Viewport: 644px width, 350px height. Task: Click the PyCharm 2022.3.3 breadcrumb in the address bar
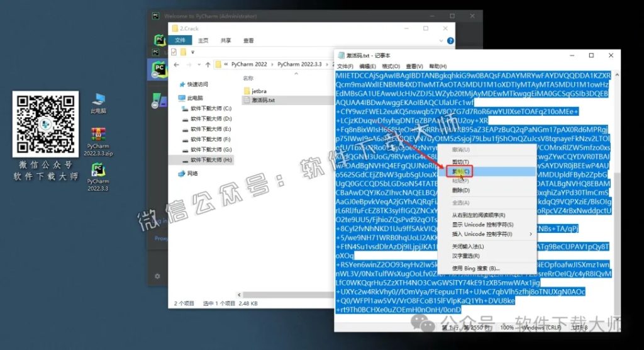pos(299,65)
